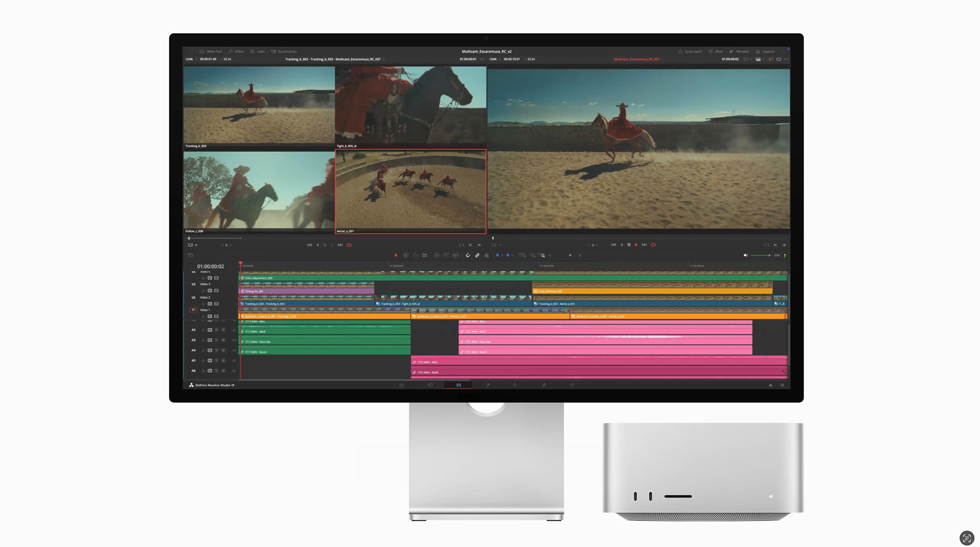
Task: Jump to last frame in source viewer
Action: (340, 245)
